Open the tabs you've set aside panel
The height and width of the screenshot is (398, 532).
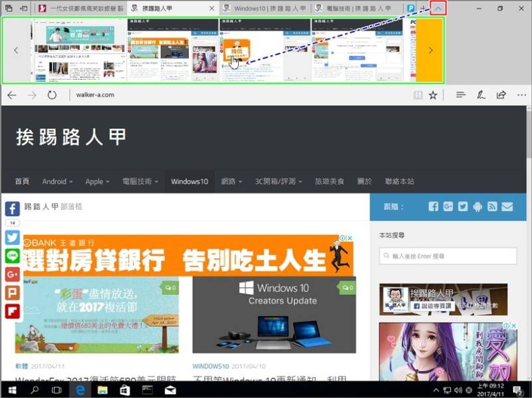(9, 8)
